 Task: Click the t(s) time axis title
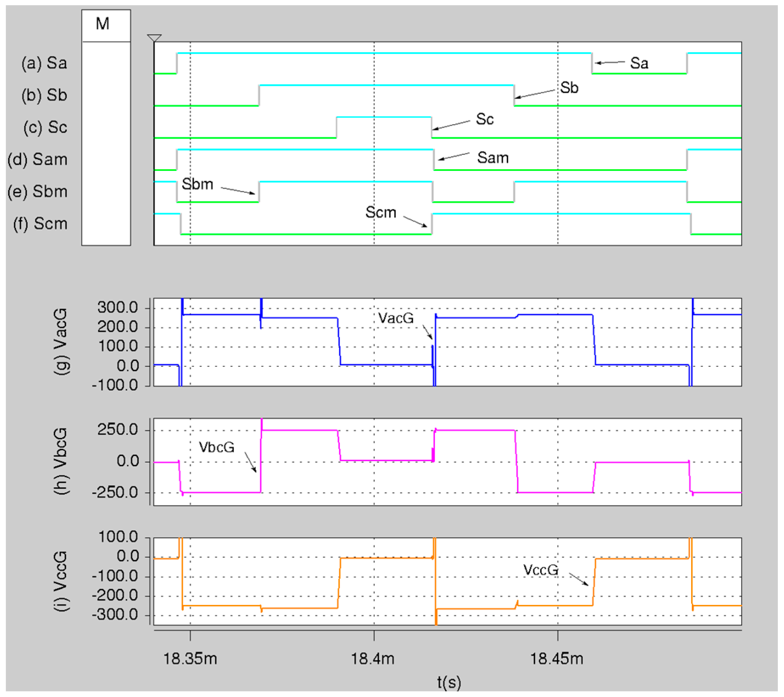449,682
